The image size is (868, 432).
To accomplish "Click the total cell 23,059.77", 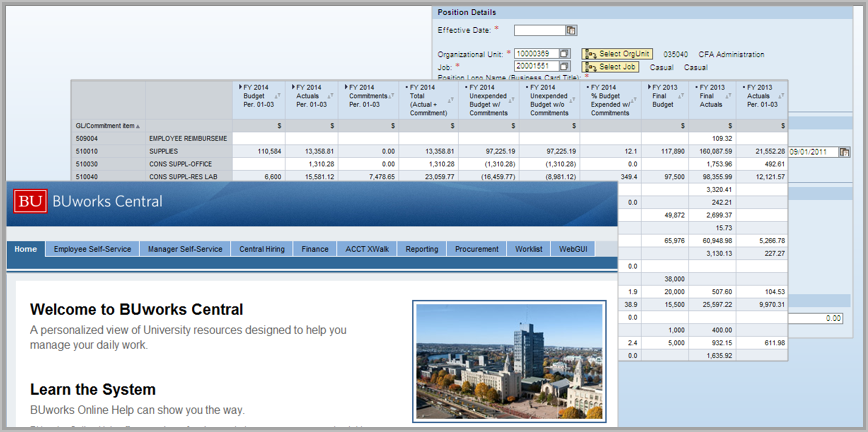I will pos(440,177).
